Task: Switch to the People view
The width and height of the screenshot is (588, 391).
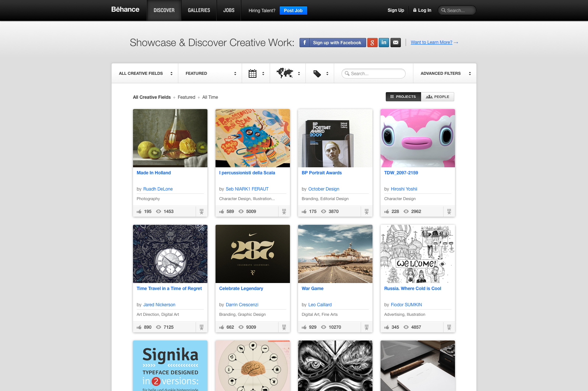Action: (x=438, y=97)
